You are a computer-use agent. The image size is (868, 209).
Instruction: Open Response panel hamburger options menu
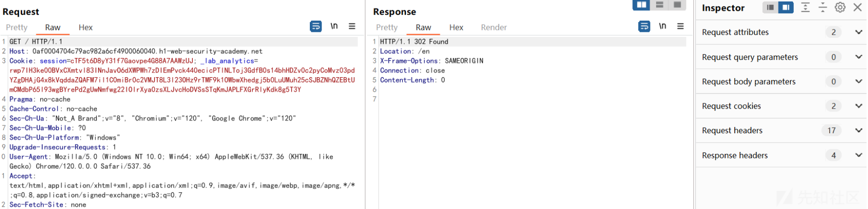tap(681, 26)
